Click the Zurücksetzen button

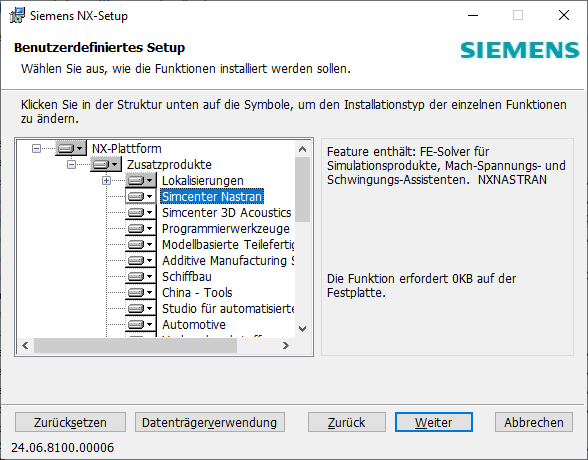[x=70, y=423]
